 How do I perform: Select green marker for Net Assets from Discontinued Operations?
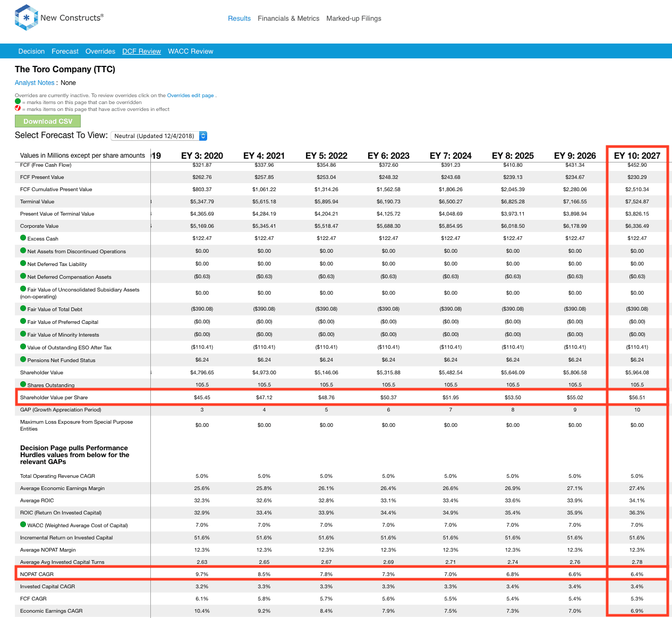coord(23,251)
